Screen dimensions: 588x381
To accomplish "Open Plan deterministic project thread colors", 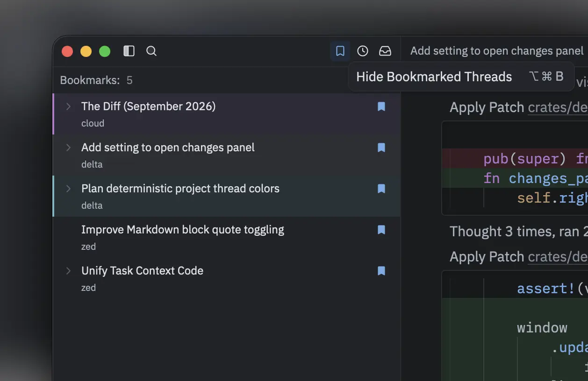I will tap(227, 196).
